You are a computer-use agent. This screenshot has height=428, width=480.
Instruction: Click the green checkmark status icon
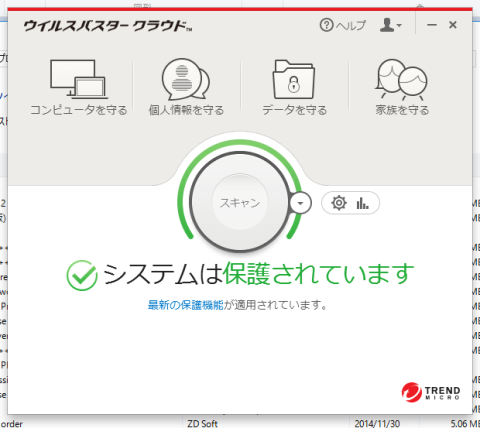[82, 275]
